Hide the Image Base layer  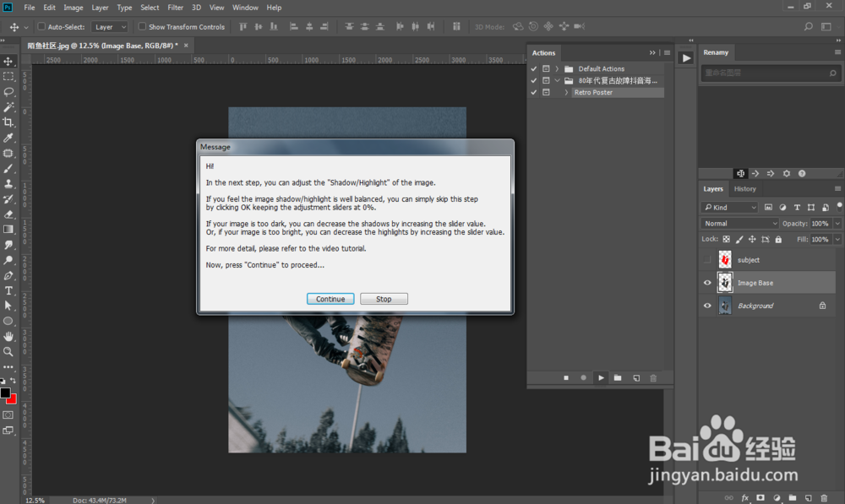point(707,283)
